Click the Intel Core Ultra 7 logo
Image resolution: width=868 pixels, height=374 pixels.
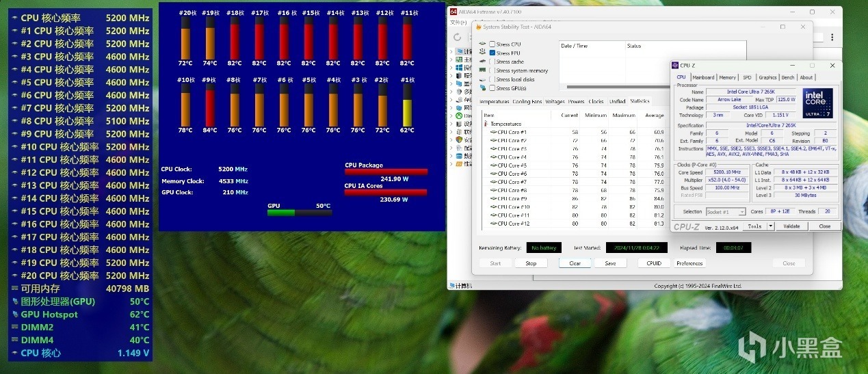(x=817, y=102)
